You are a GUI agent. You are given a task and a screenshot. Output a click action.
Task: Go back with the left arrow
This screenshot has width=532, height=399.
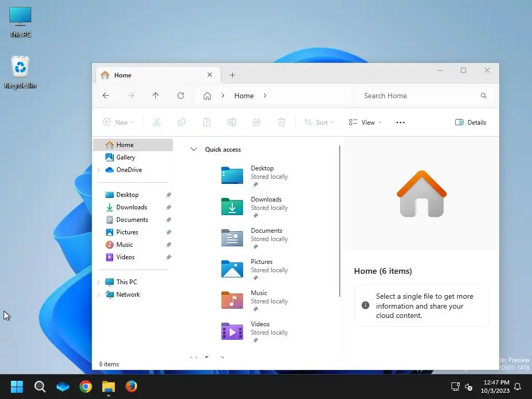coord(106,96)
